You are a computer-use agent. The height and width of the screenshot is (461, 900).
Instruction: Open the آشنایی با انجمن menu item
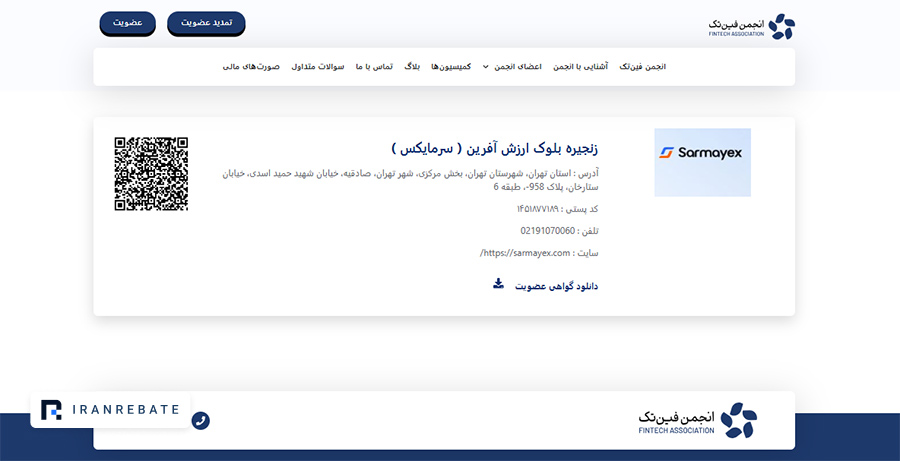point(580,67)
